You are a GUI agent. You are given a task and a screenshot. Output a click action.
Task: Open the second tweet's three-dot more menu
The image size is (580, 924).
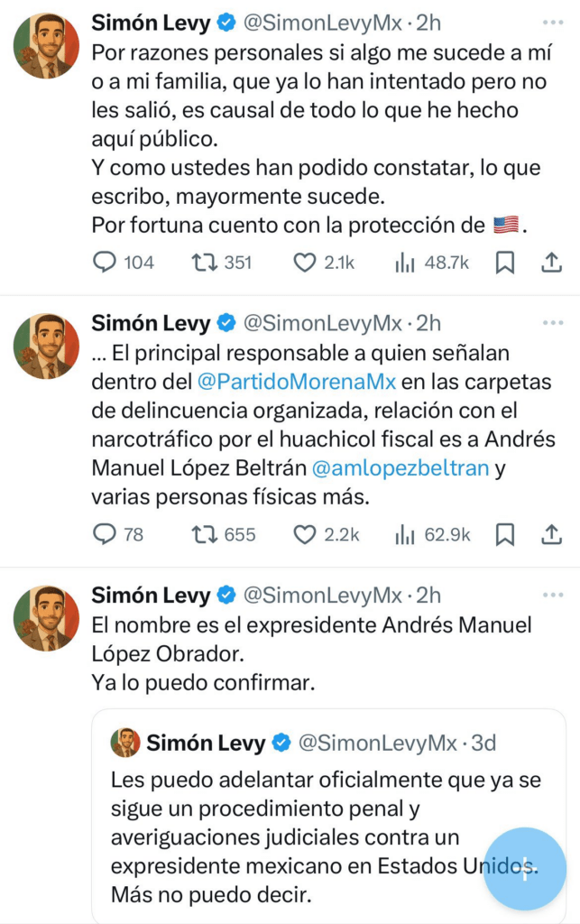[550, 322]
